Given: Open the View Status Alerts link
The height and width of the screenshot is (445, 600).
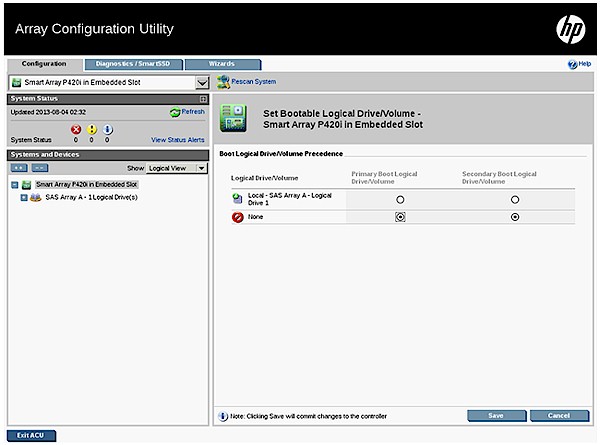Looking at the screenshot, I should 178,141.
